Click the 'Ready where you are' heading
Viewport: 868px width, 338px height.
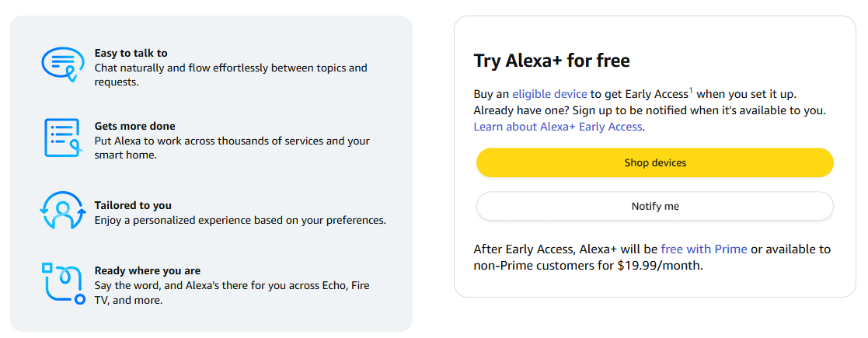click(148, 271)
